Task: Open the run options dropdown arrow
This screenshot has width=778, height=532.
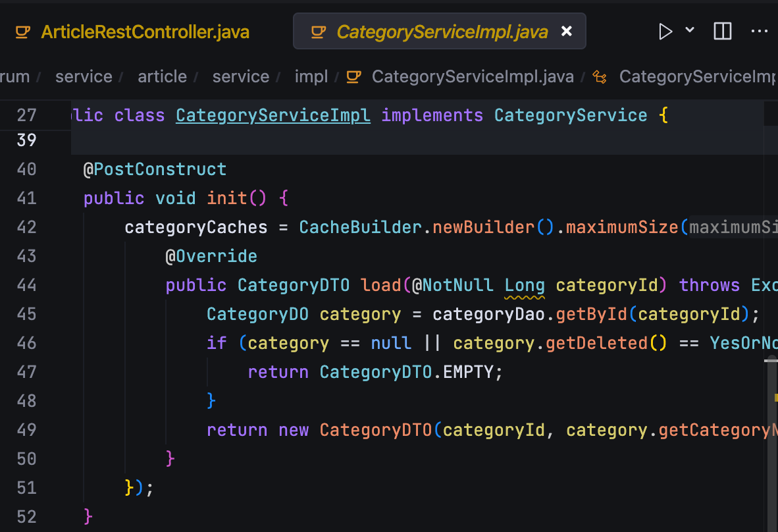Action: click(690, 30)
